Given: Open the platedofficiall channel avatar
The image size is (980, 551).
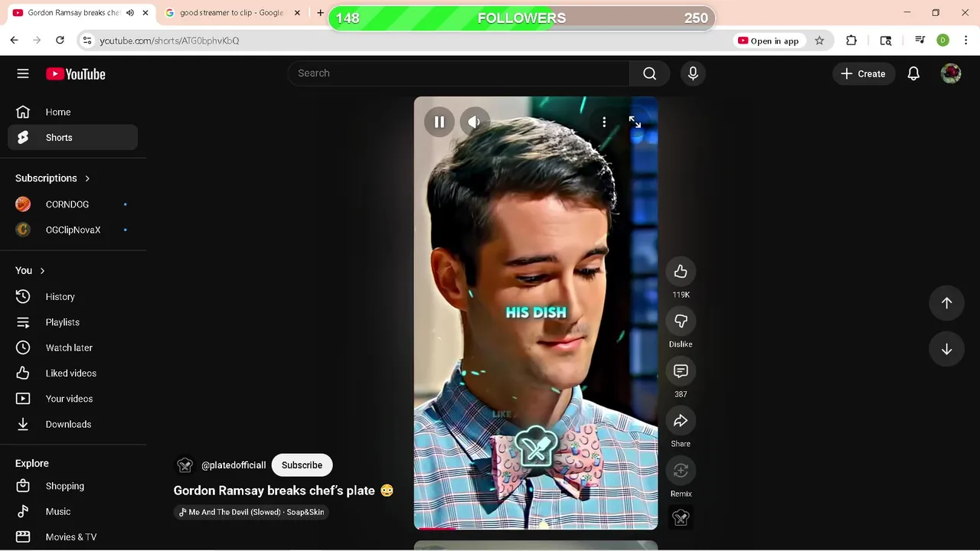Looking at the screenshot, I should tap(185, 465).
